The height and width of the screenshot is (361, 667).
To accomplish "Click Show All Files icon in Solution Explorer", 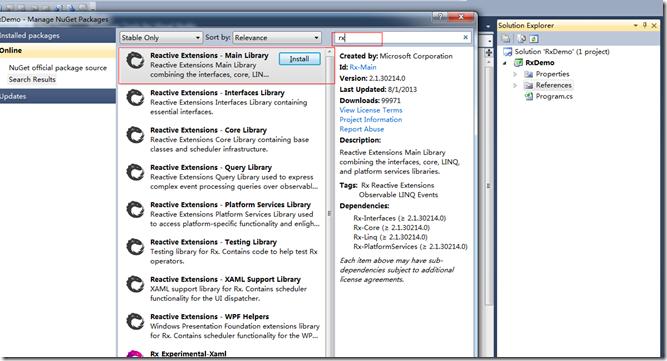I will point(522,39).
